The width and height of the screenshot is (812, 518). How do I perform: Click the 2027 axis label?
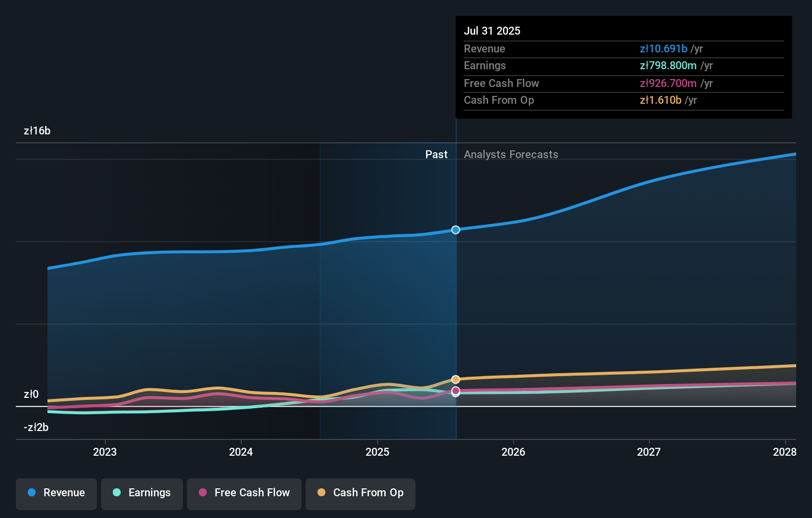[650, 452]
